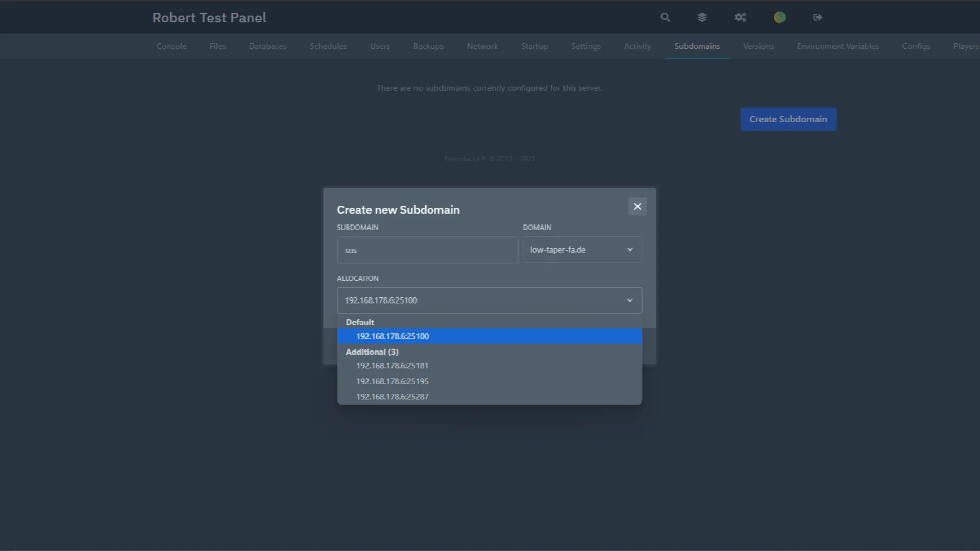
Task: Open the Environment Variables tab
Action: (x=838, y=46)
